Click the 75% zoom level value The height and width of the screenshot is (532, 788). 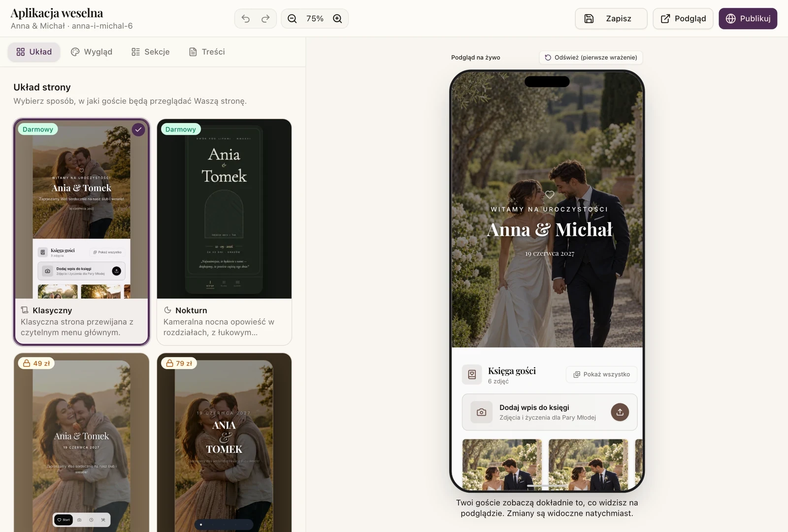pos(315,19)
